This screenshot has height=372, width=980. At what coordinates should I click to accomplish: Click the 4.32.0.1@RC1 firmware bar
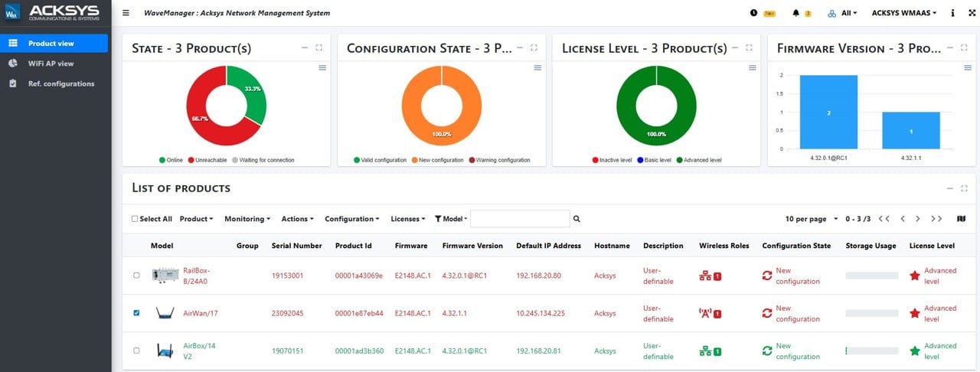click(x=828, y=112)
